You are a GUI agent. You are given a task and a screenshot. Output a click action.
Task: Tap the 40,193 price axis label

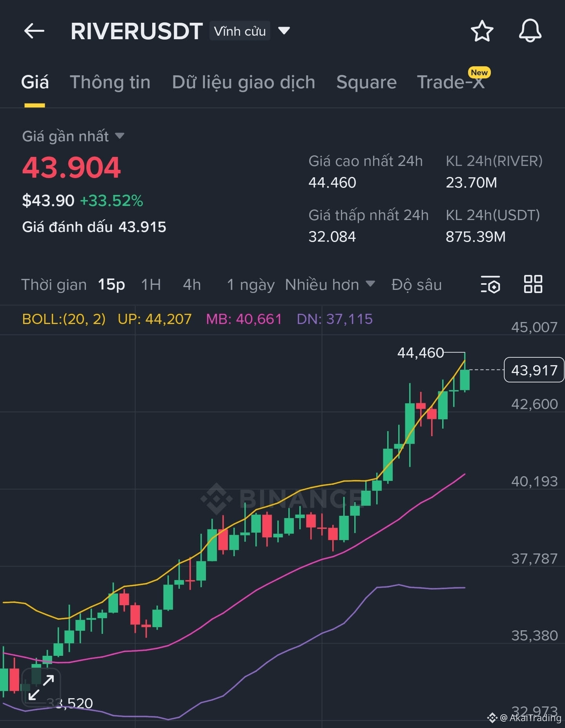tap(534, 481)
